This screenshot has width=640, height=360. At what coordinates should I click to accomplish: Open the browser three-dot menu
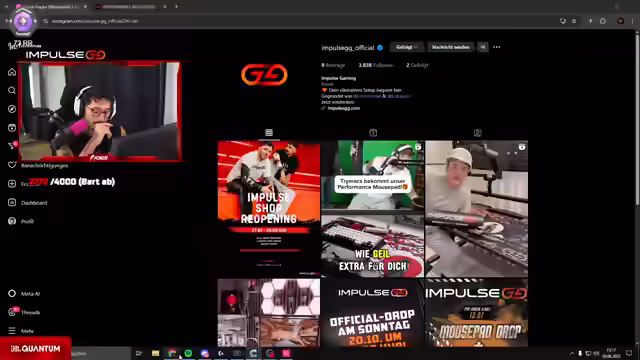633,21
